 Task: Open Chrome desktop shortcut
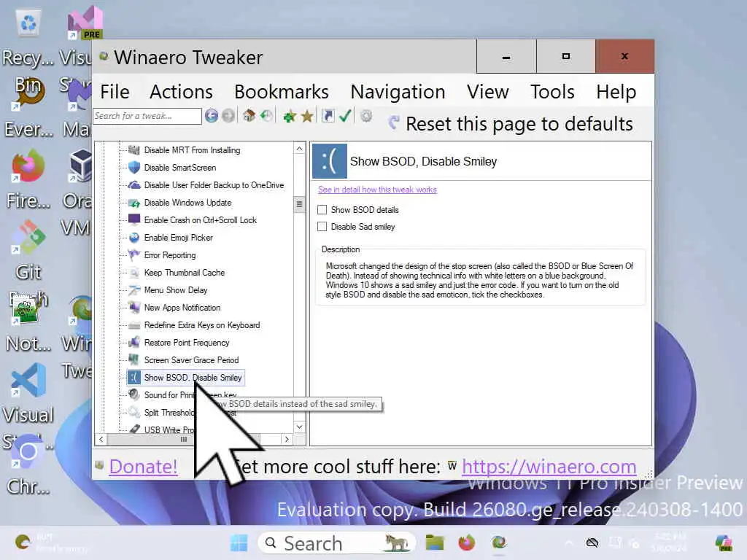[x=28, y=451]
